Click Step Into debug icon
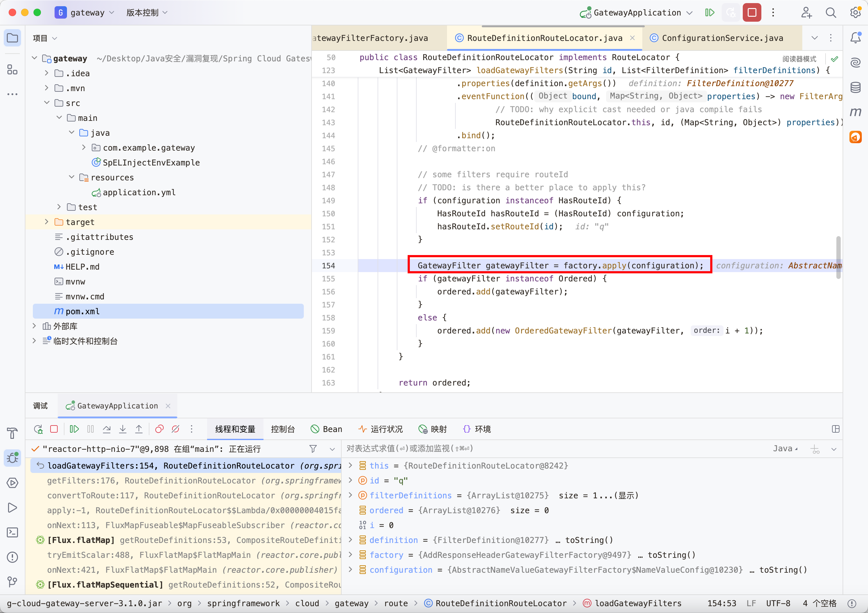 122,429
